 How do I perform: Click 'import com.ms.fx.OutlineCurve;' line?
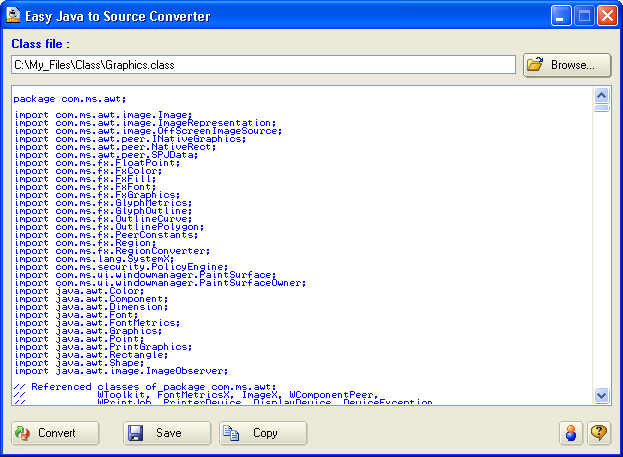tap(103, 219)
